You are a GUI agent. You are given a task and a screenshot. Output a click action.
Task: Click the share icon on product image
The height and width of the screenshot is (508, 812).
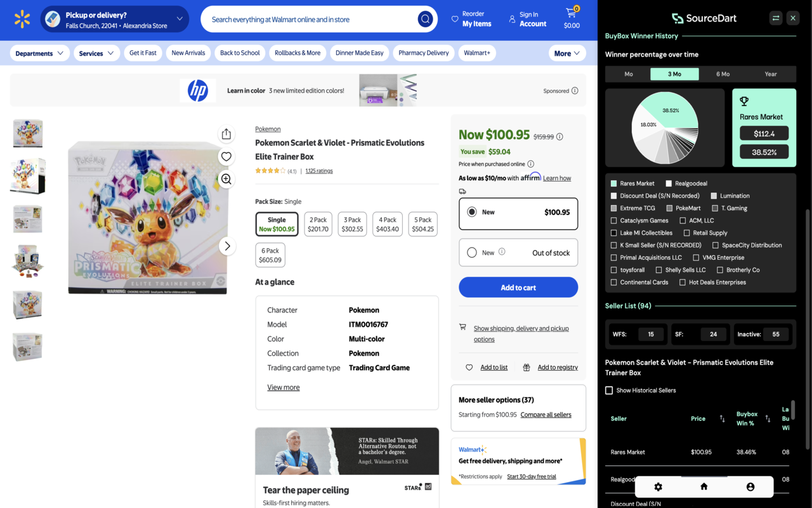(226, 134)
